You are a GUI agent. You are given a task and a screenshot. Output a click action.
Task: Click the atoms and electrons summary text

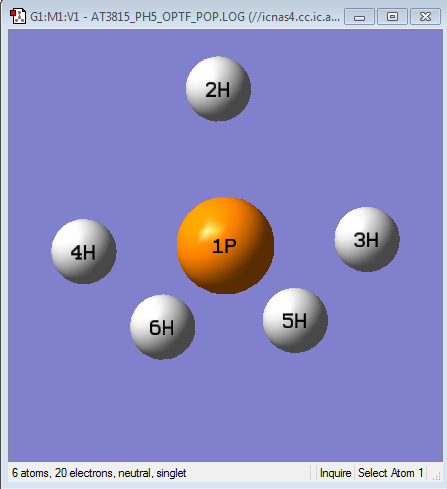coord(99,473)
